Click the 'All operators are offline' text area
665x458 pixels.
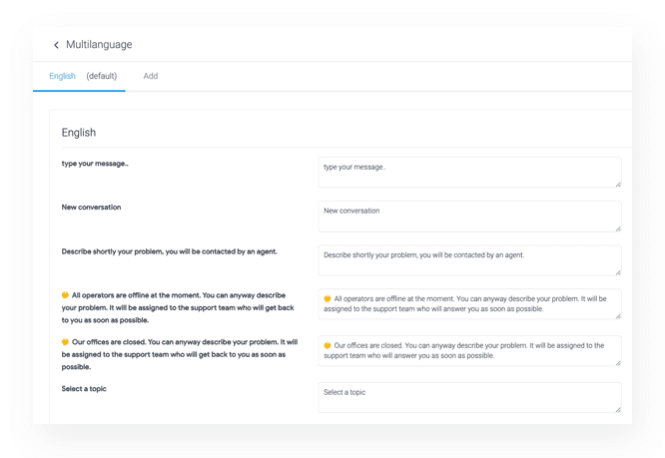tap(469, 304)
